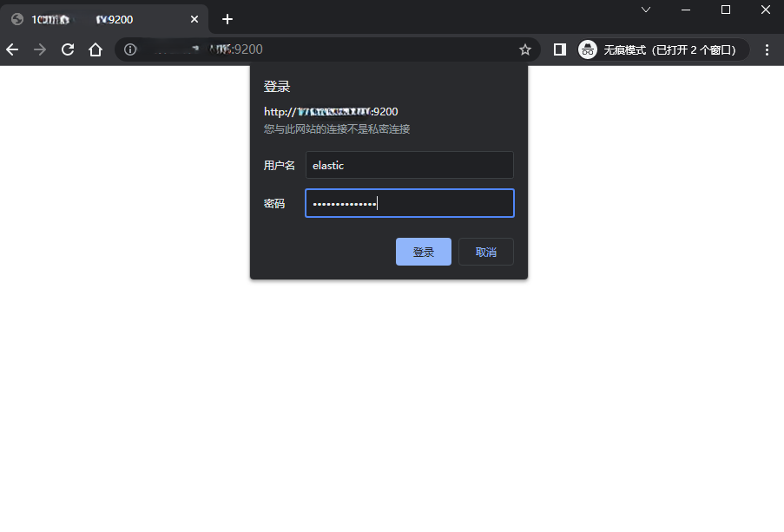Expand the tab search chevron

point(646,10)
